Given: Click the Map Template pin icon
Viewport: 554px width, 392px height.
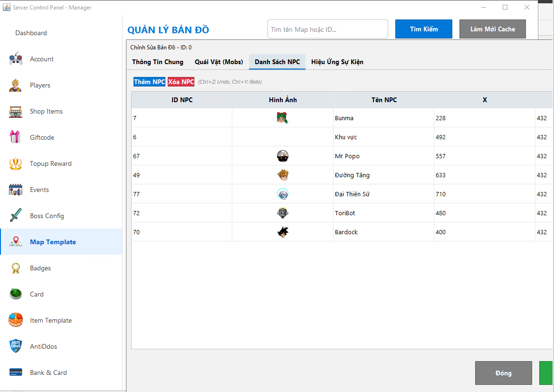Looking at the screenshot, I should [x=16, y=242].
